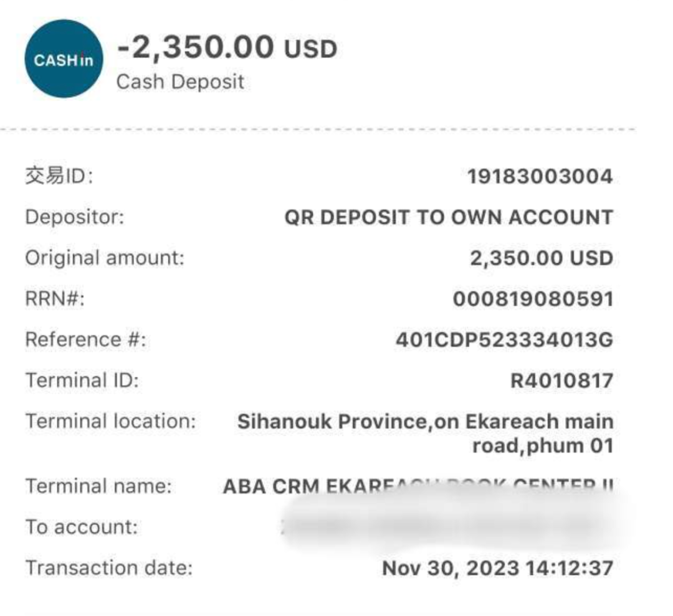Image resolution: width=673 pixels, height=616 pixels.
Task: Click the Original amount label
Action: coord(105,258)
